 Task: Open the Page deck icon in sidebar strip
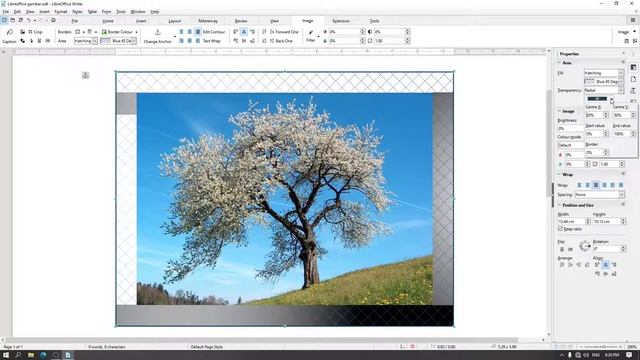coord(633,79)
